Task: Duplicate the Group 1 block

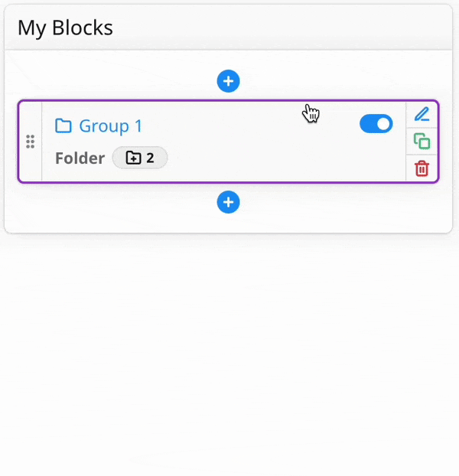Action: 422,142
